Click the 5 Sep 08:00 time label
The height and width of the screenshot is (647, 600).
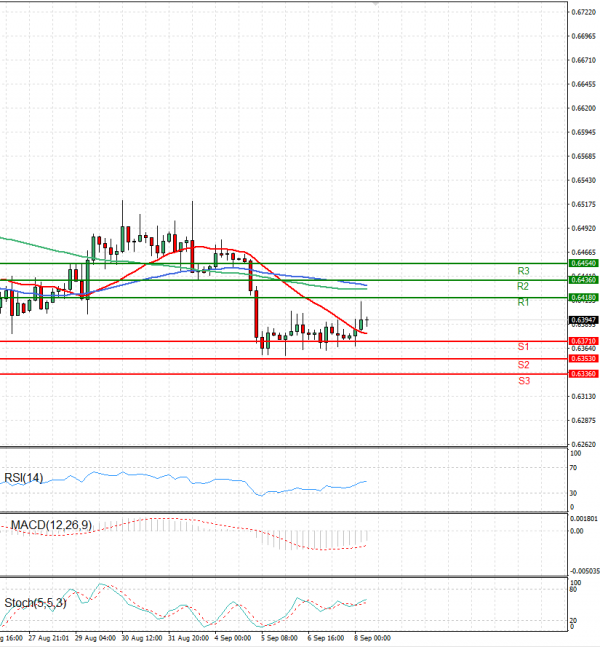[x=279, y=638]
